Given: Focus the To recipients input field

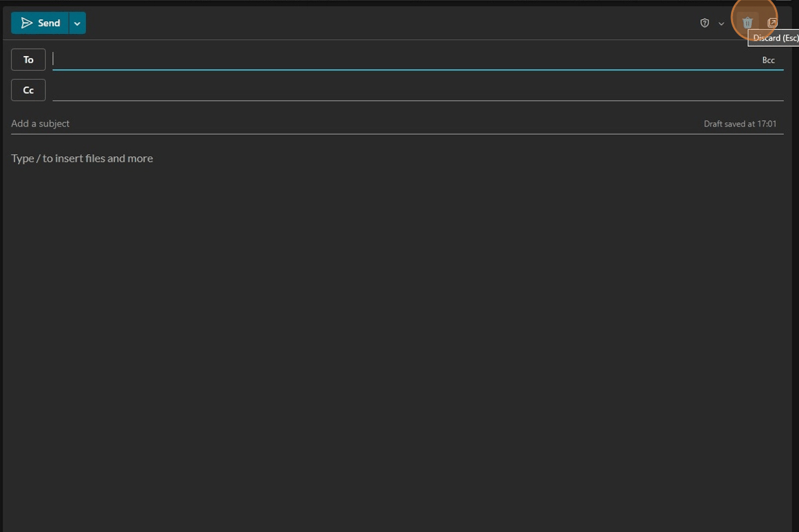Looking at the screenshot, I should pyautogui.click(x=405, y=60).
